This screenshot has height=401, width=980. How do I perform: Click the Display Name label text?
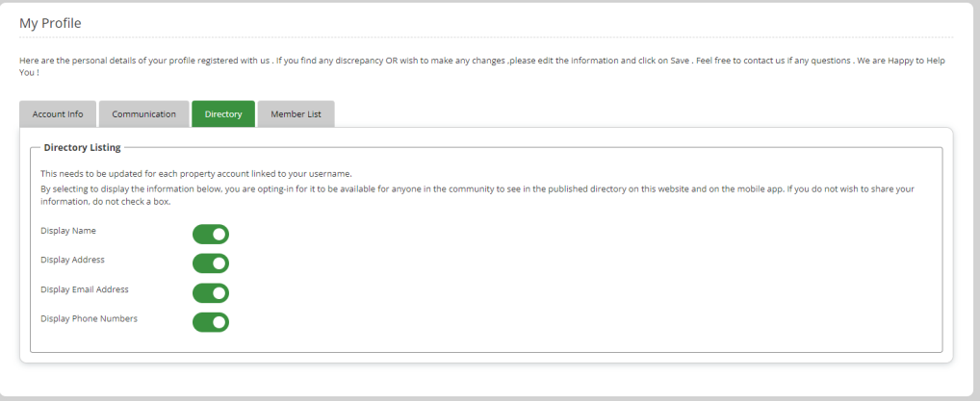(x=68, y=231)
